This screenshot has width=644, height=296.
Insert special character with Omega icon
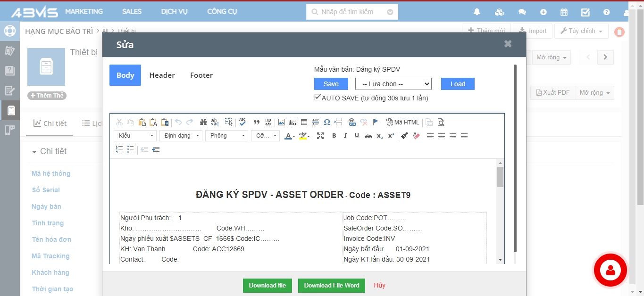(x=327, y=122)
